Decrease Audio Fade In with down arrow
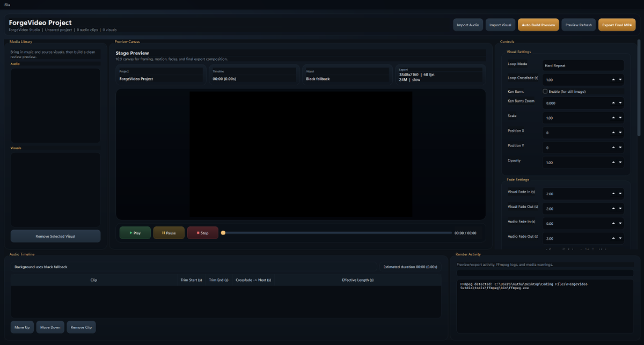Image resolution: width=644 pixels, height=345 pixels. point(620,223)
